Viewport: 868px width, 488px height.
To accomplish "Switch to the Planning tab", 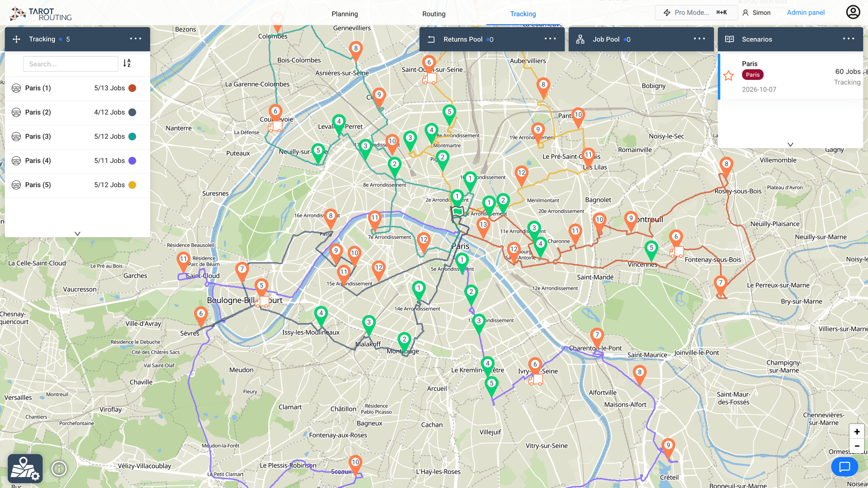I will pyautogui.click(x=345, y=14).
